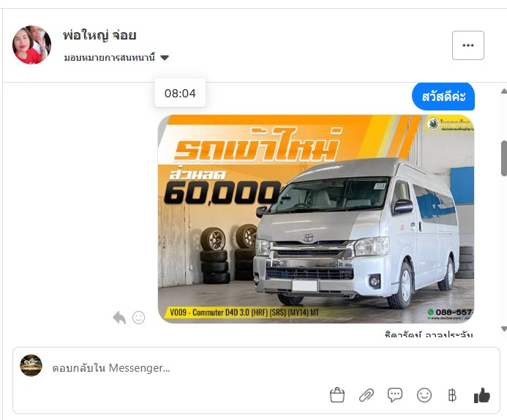Add an emoji reaction to the image message
This screenshot has width=507, height=420.
138,318
